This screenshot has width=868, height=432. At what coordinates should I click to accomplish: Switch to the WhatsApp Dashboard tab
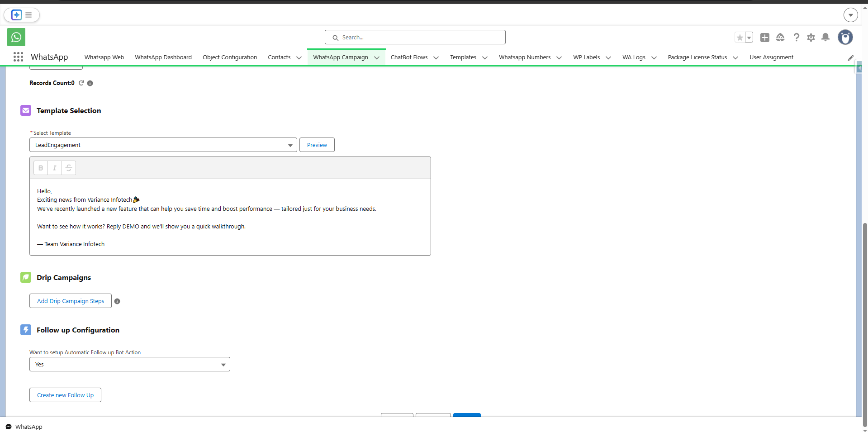pyautogui.click(x=163, y=57)
